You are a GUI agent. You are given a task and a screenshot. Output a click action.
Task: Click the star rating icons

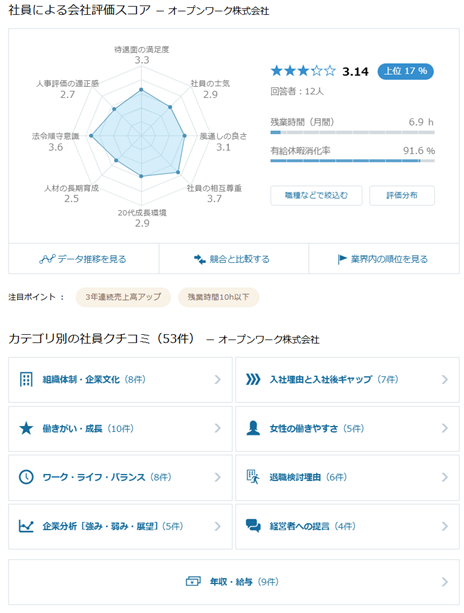pyautogui.click(x=303, y=71)
